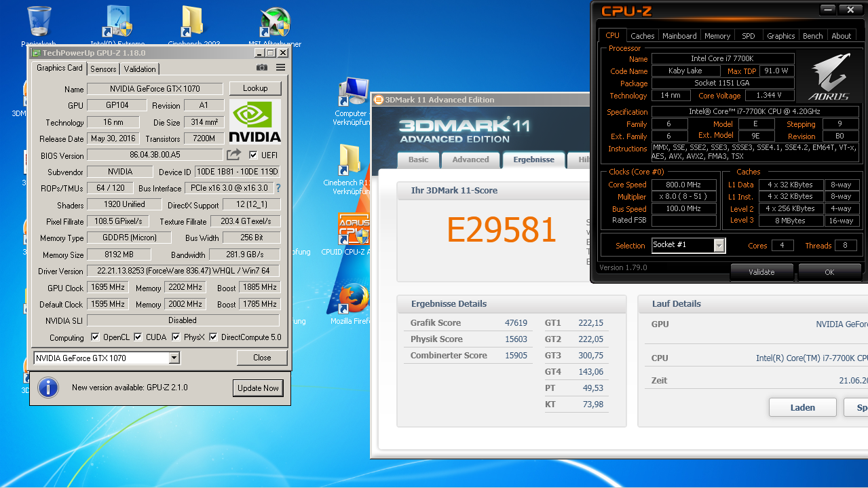Open the Cinebench R11 folder shortcut

[x=350, y=159]
